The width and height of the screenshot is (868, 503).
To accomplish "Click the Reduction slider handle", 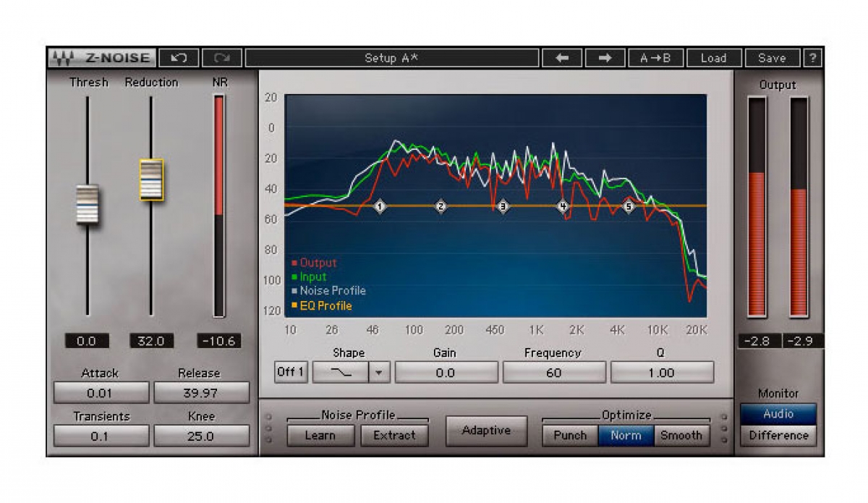I will 151,179.
